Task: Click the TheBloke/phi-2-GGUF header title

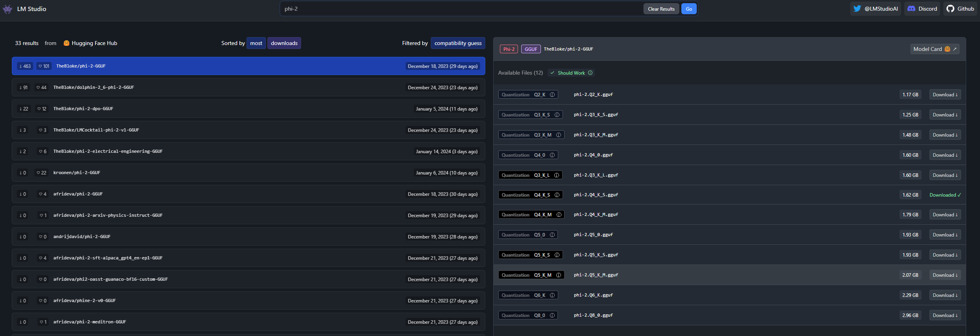Action: (568, 49)
